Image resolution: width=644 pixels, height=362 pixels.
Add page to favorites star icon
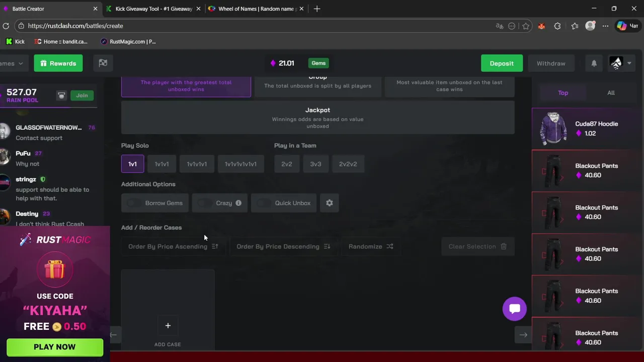click(x=526, y=26)
